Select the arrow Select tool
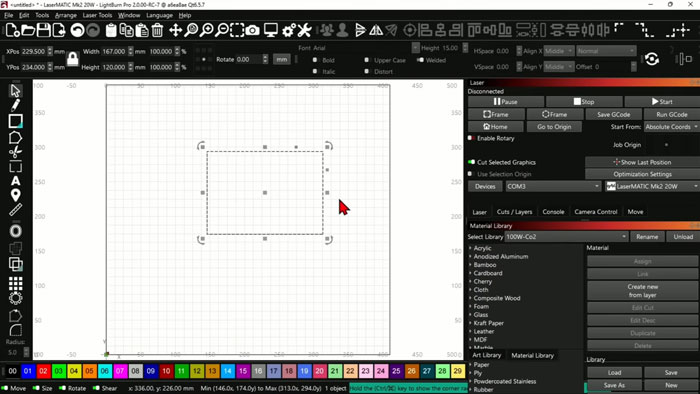This screenshot has height=394, width=700. (x=15, y=91)
